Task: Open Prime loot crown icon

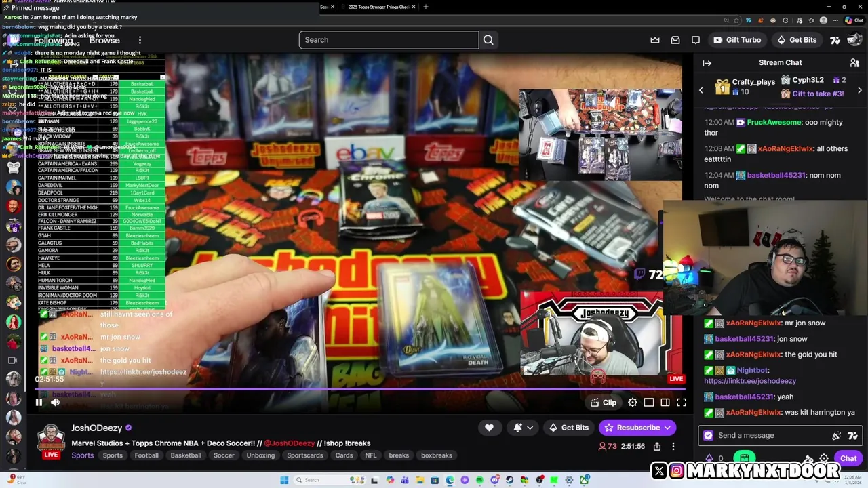Action: 655,40
